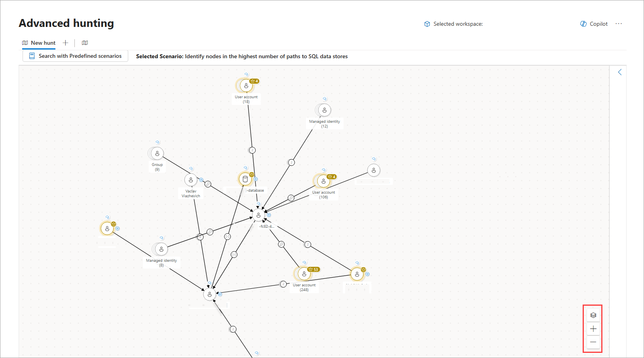Expand the database node using plus

click(x=256, y=179)
